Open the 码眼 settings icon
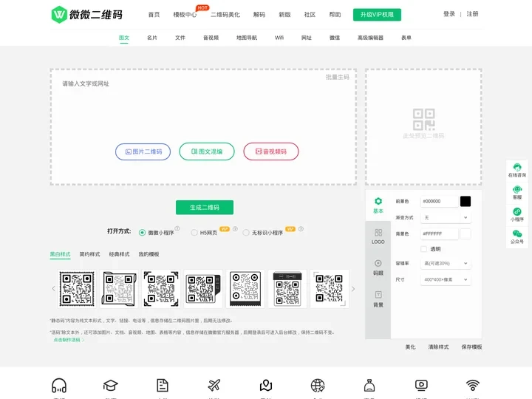Viewport: 532px width, 399px height. tap(378, 263)
